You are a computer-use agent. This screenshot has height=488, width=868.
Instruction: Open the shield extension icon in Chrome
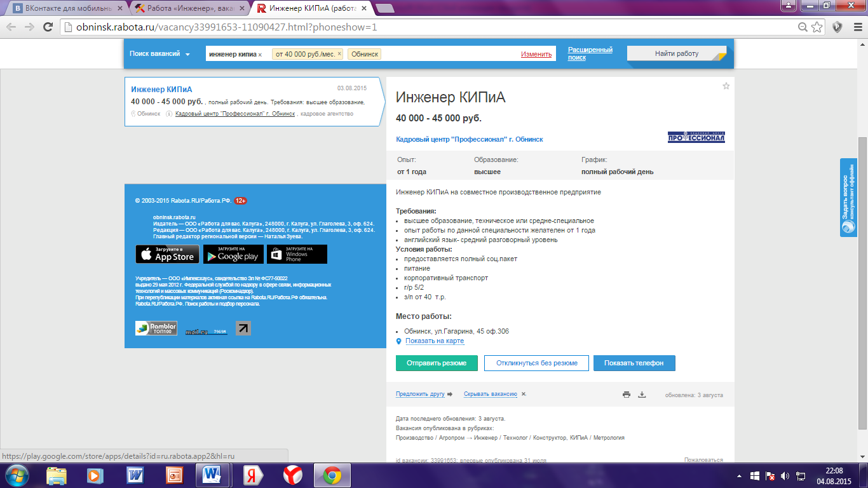point(837,27)
